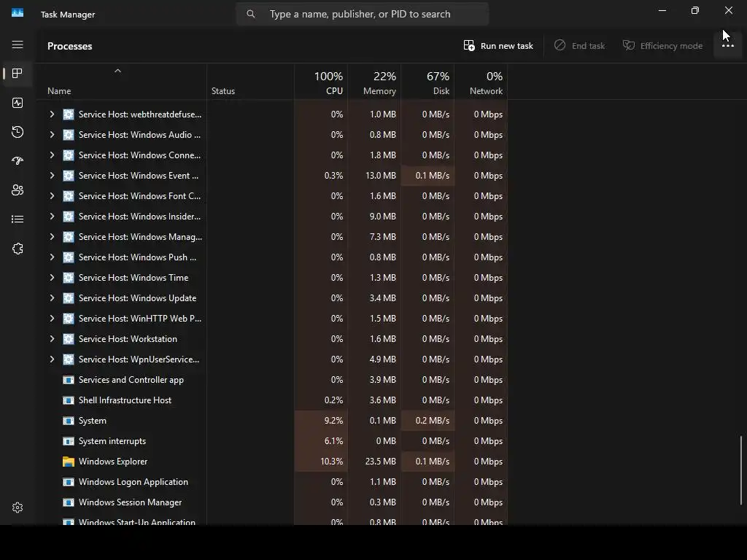Expand Service Host: Windows Event group
The height and width of the screenshot is (560, 747).
tap(52, 176)
